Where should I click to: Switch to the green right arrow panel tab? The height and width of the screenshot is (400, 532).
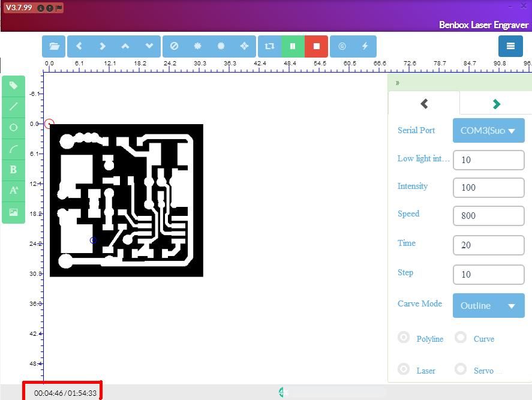[496, 104]
